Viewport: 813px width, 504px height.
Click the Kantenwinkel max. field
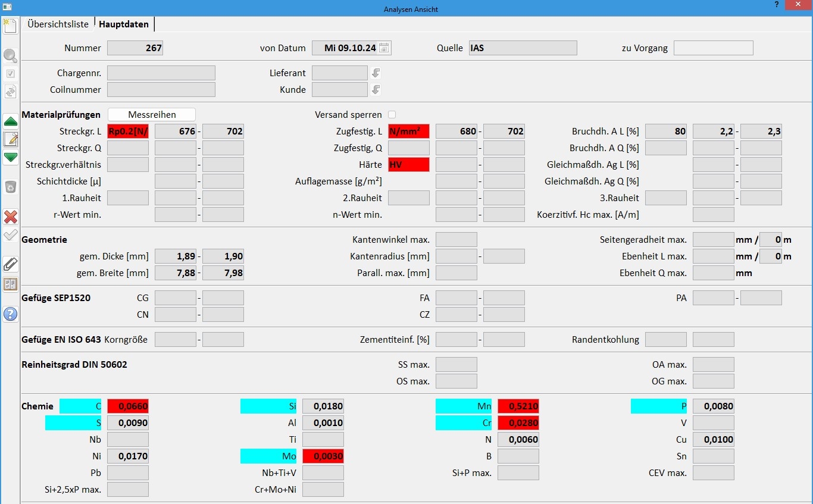(x=456, y=240)
